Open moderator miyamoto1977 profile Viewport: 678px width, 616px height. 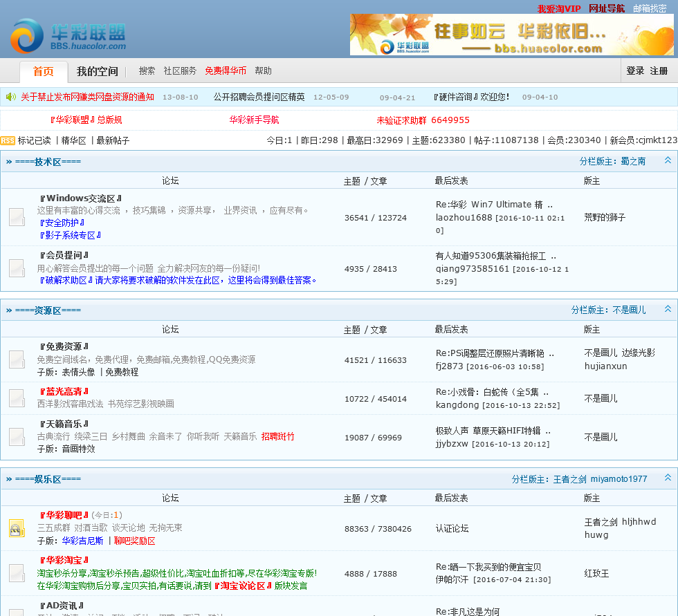point(619,479)
